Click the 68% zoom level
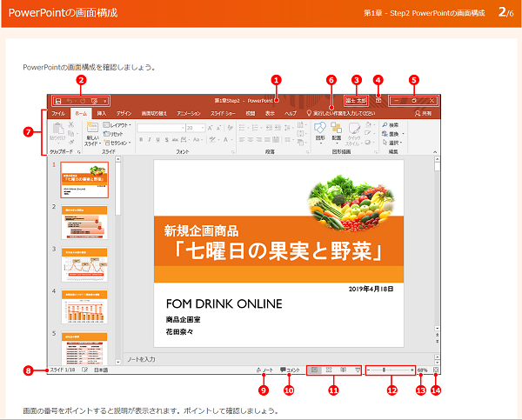The width and height of the screenshot is (522, 420). pyautogui.click(x=423, y=370)
